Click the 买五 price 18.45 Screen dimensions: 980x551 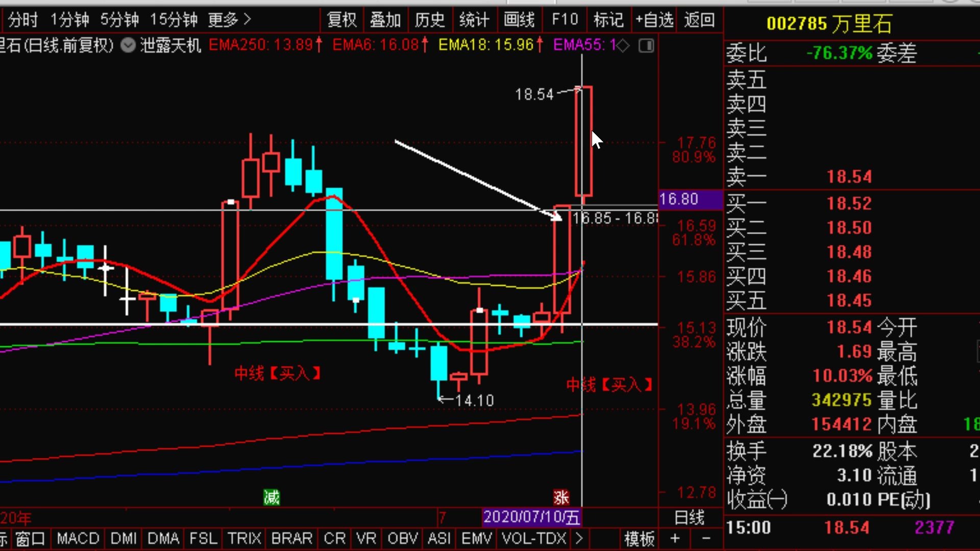(849, 300)
